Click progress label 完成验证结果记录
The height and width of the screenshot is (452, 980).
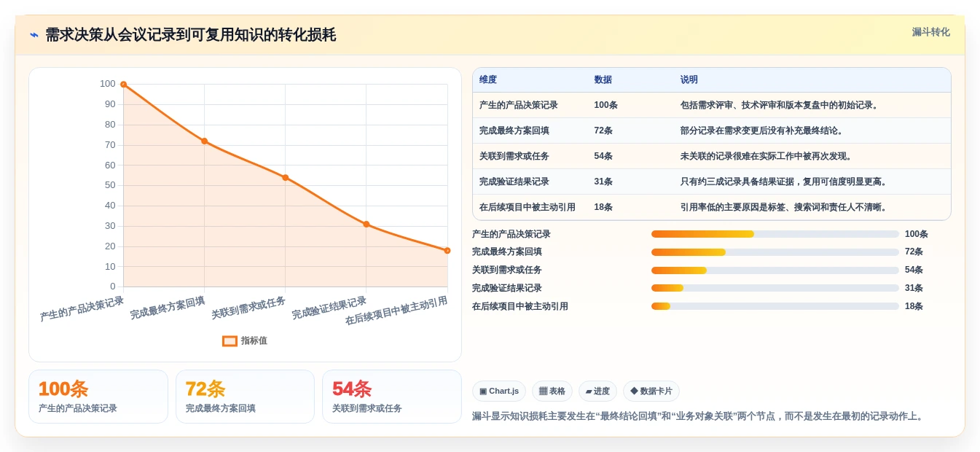pos(507,288)
